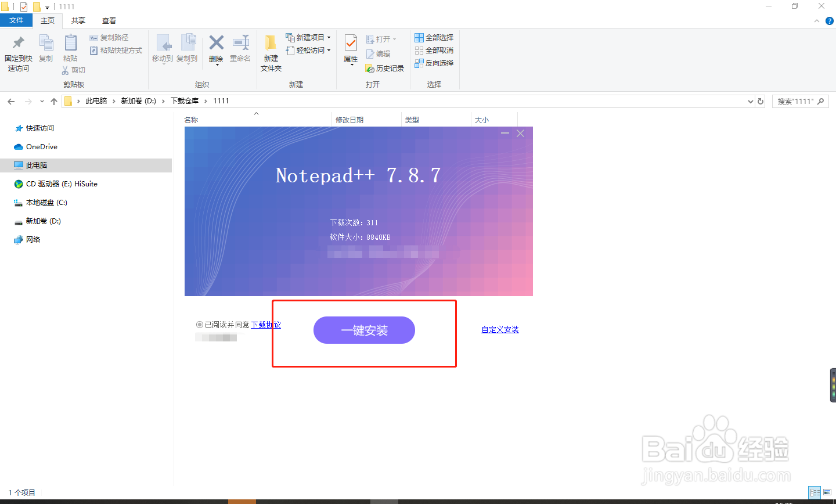
Task: Switch to details view icon in status bar
Action: point(815,493)
